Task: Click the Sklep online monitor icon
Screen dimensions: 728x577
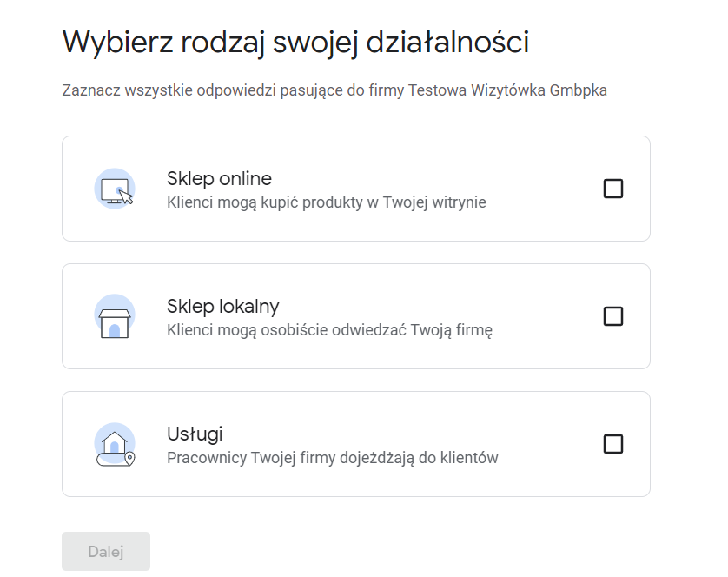Action: (115, 189)
